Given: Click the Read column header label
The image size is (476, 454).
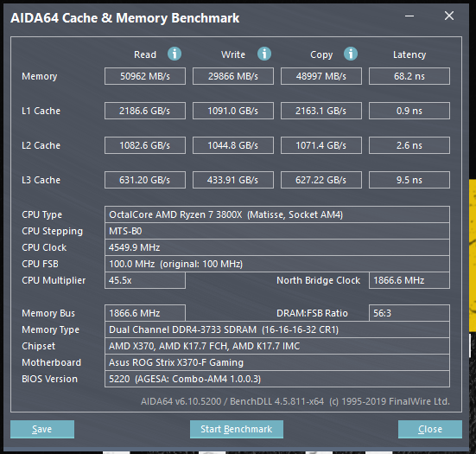Looking at the screenshot, I should click(145, 54).
